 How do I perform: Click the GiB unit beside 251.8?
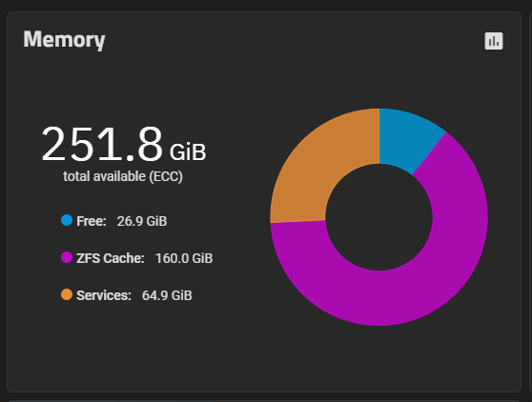click(x=188, y=152)
